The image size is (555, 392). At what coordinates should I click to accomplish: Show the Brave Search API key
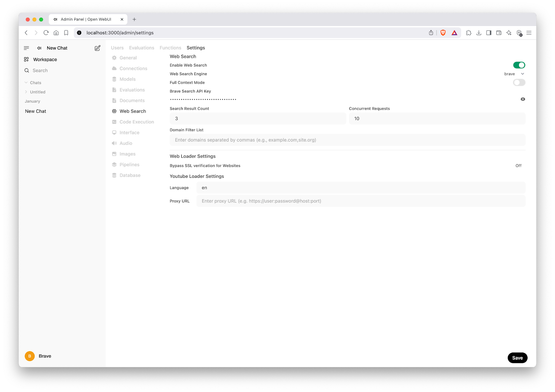[x=523, y=99]
